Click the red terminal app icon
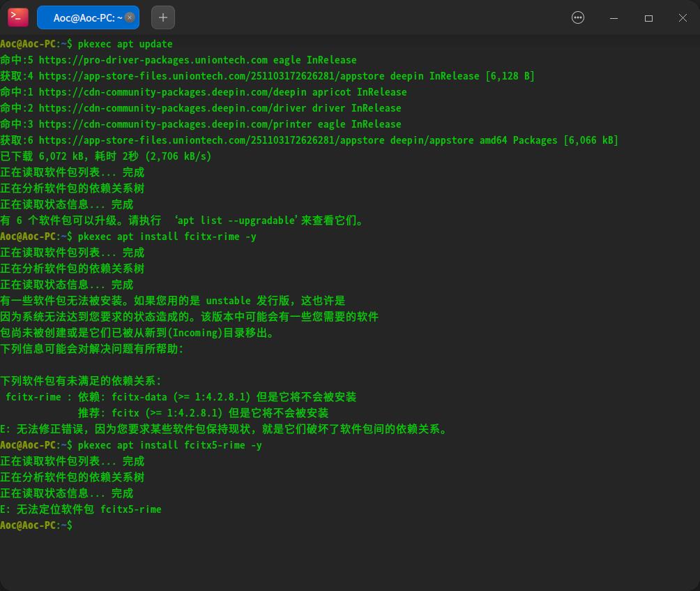The width and height of the screenshot is (700, 591). tap(18, 17)
